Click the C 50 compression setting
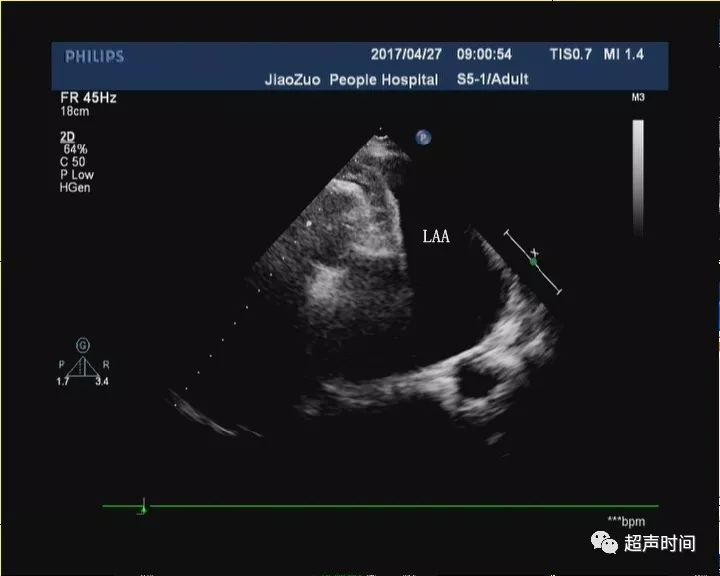The height and width of the screenshot is (576, 720). point(73,162)
